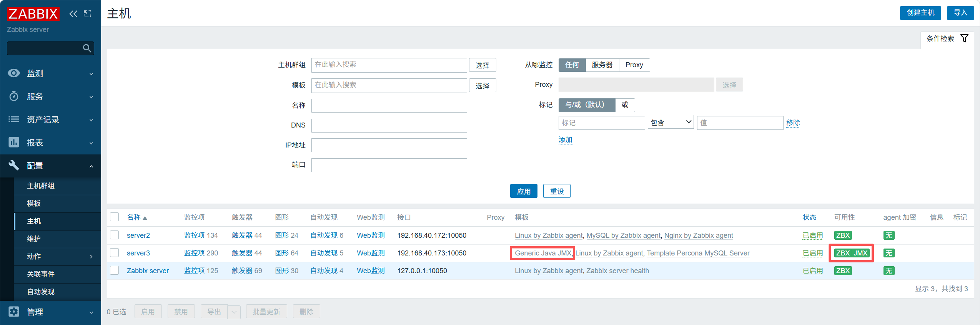Expand the 动作 submenu arrow
This screenshot has height=325, width=980.
(x=91, y=256)
